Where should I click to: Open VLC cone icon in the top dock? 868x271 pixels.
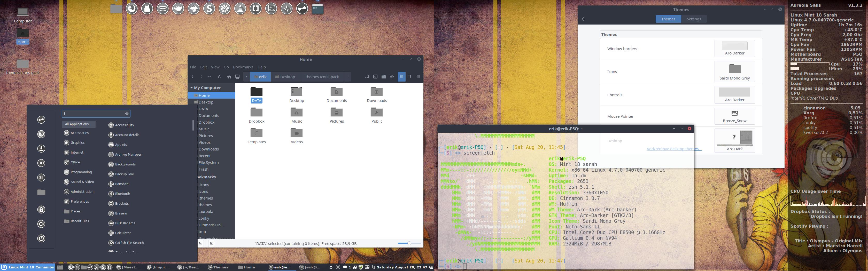coord(240,9)
